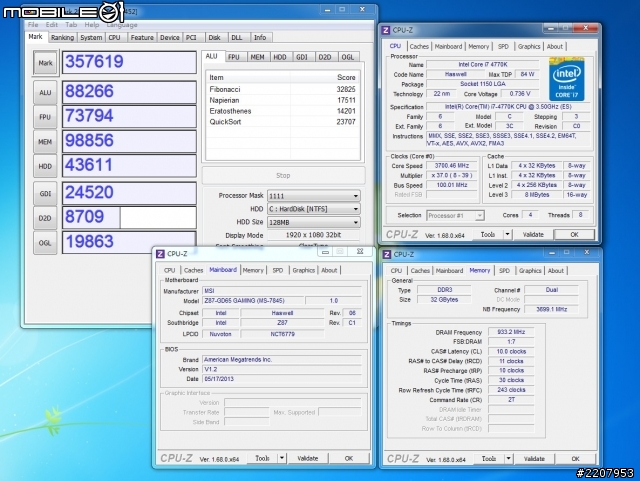Click Tools button in CPU-Z CPU window
Image resolution: width=640 pixels, height=481 pixels.
click(x=488, y=234)
